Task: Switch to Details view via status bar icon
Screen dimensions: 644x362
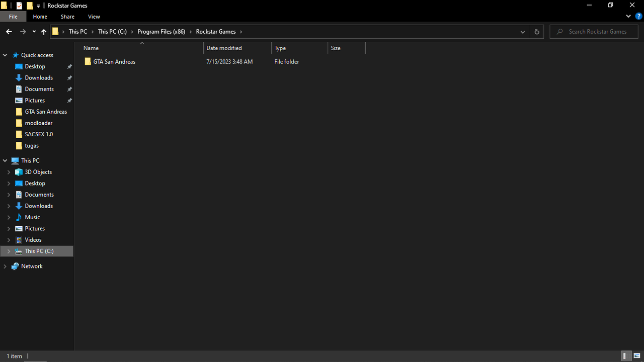Action: pos(626,356)
